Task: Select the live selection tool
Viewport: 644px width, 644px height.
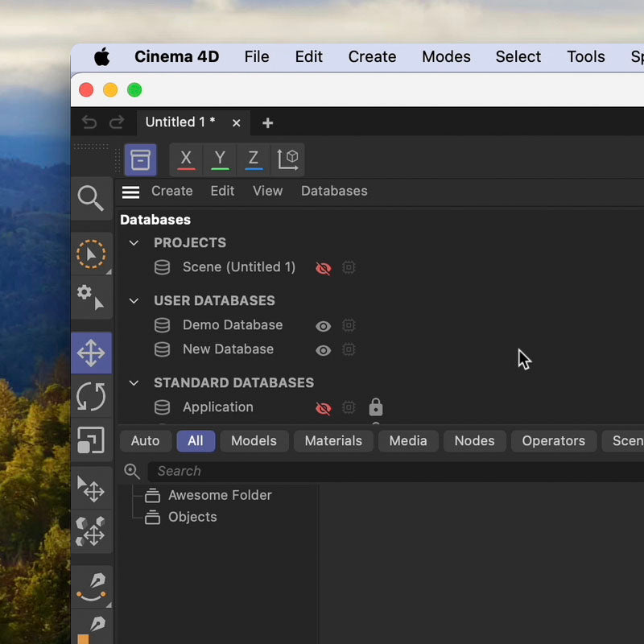Action: point(91,254)
